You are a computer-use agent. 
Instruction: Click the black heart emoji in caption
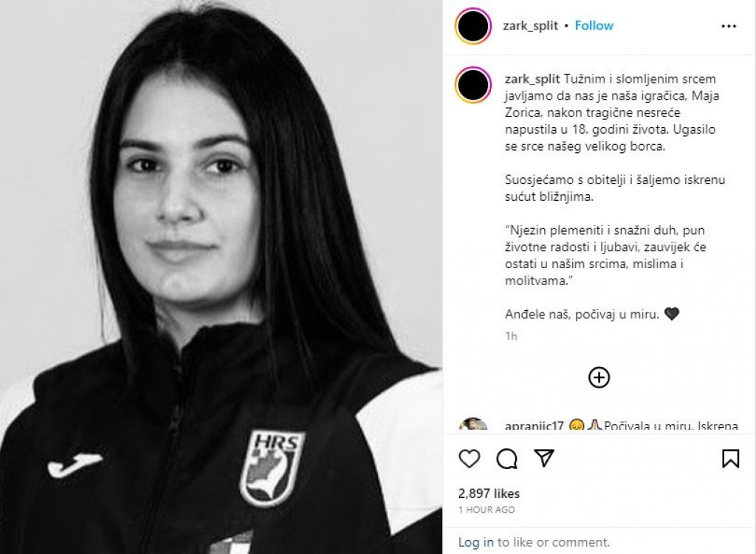tap(672, 314)
